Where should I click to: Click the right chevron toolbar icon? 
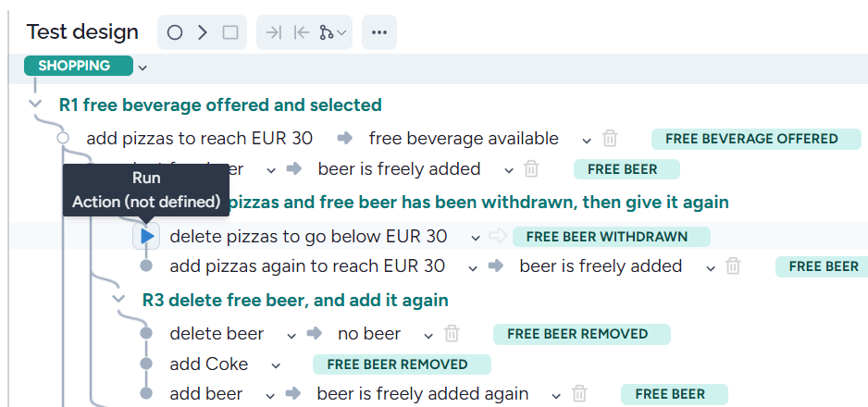pos(203,32)
